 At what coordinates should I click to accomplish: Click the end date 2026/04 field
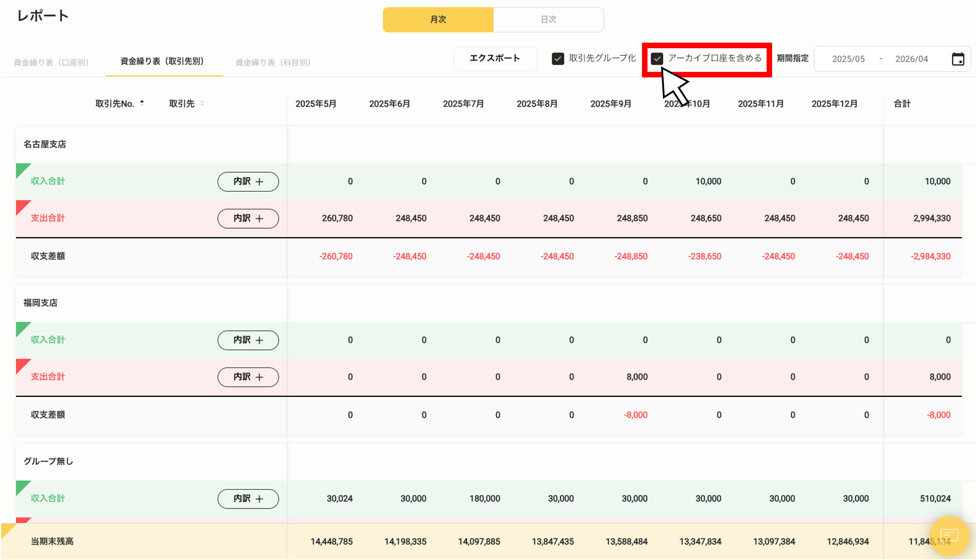[x=911, y=58]
